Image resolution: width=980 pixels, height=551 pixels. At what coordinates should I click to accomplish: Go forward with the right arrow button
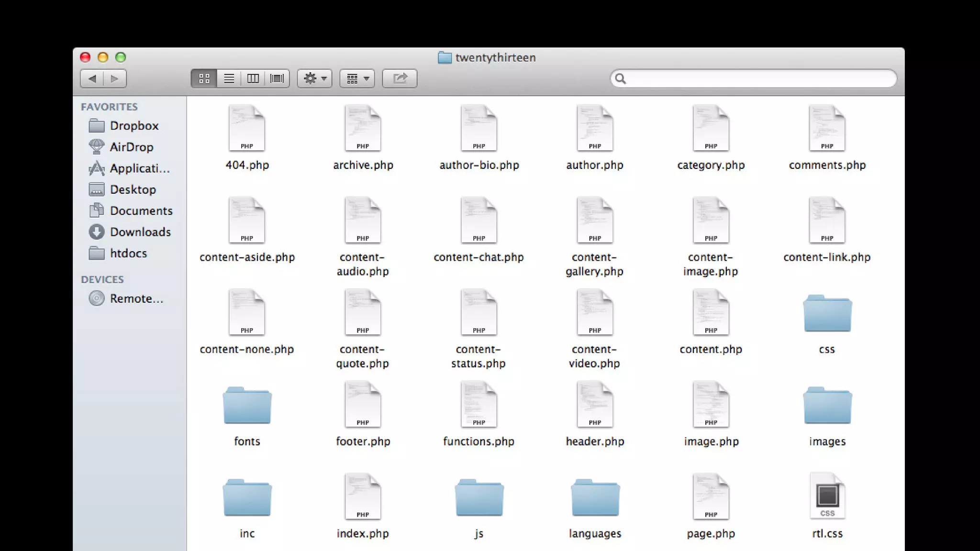(x=114, y=78)
